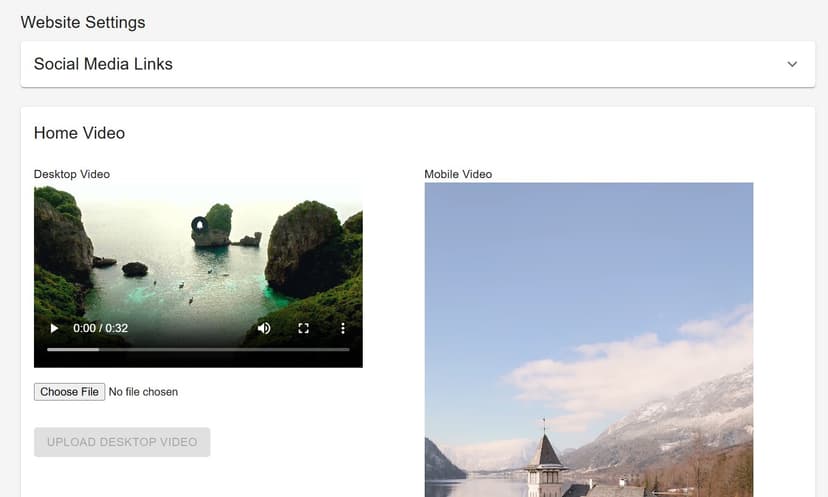Mute the desktop video volume
The image size is (828, 497).
pos(264,329)
